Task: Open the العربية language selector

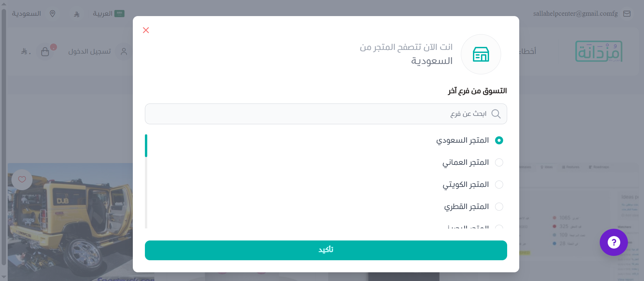Action: tap(108, 14)
